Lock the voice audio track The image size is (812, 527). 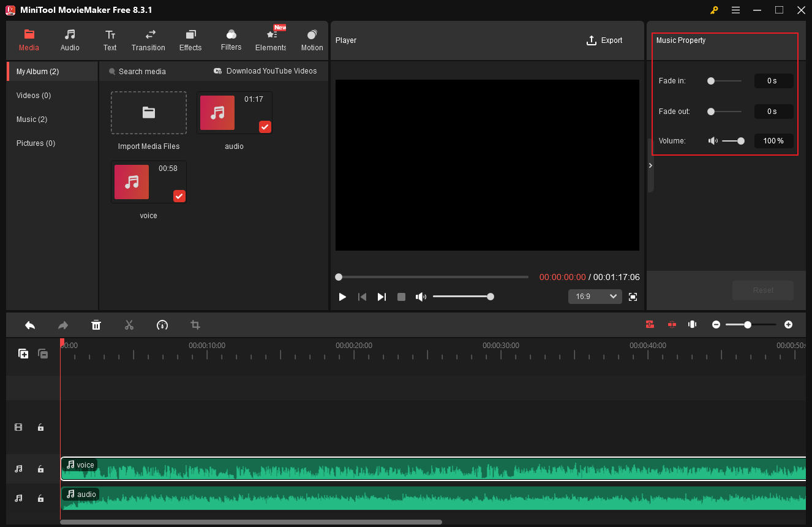point(40,469)
